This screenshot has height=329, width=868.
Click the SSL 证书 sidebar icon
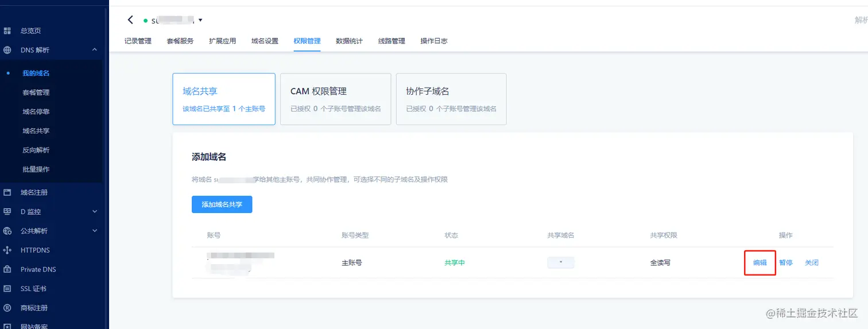(7, 288)
